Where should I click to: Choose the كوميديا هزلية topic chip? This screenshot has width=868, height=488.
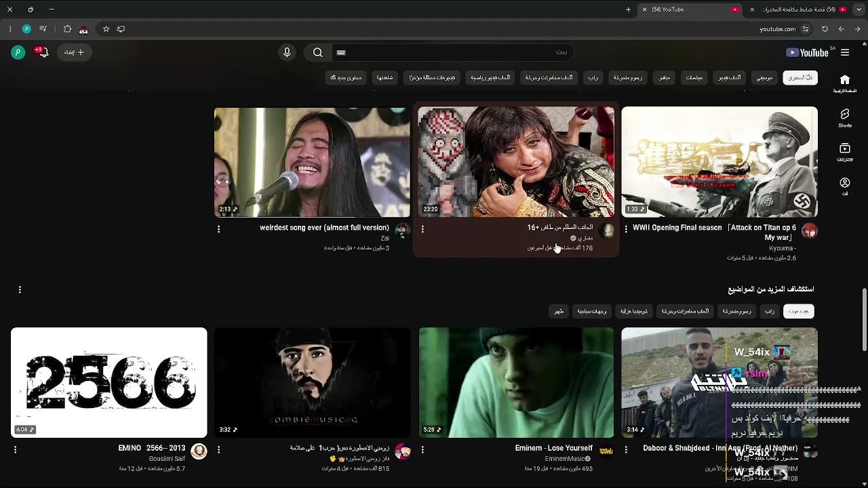(x=634, y=311)
